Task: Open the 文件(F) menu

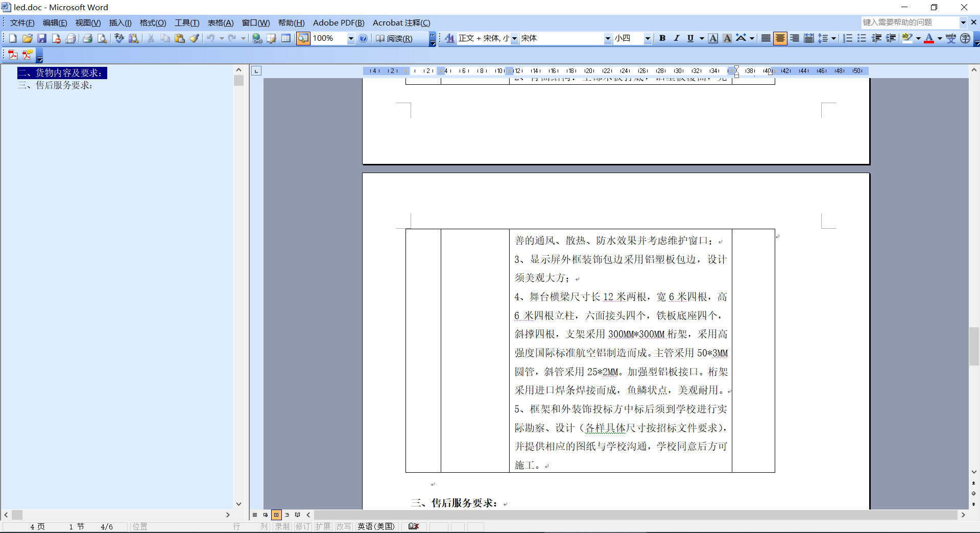Action: pos(22,23)
